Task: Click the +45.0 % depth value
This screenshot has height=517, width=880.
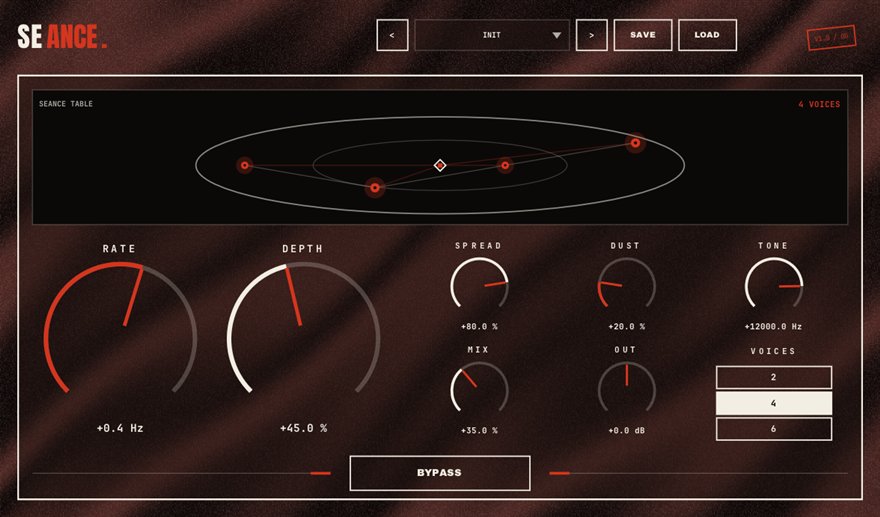Action: [304, 428]
